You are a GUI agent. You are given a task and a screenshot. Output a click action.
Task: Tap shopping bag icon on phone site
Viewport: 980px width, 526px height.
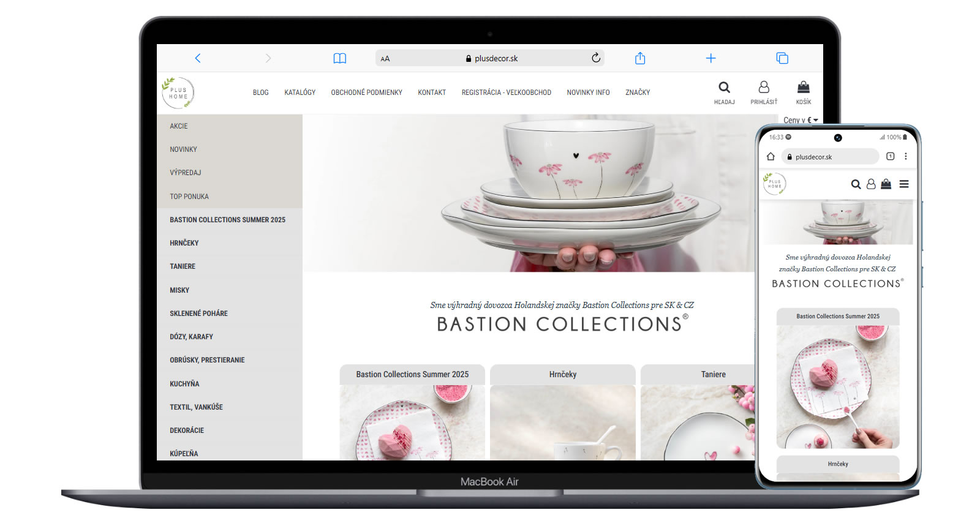click(886, 184)
